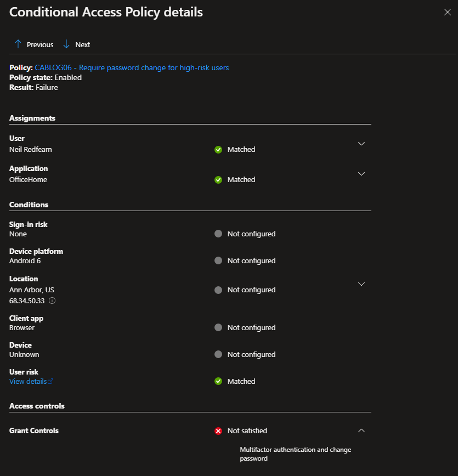Screen dimensions: 458x476
Task: Collapse the Grant Controls details chevron
Action: [x=361, y=430]
